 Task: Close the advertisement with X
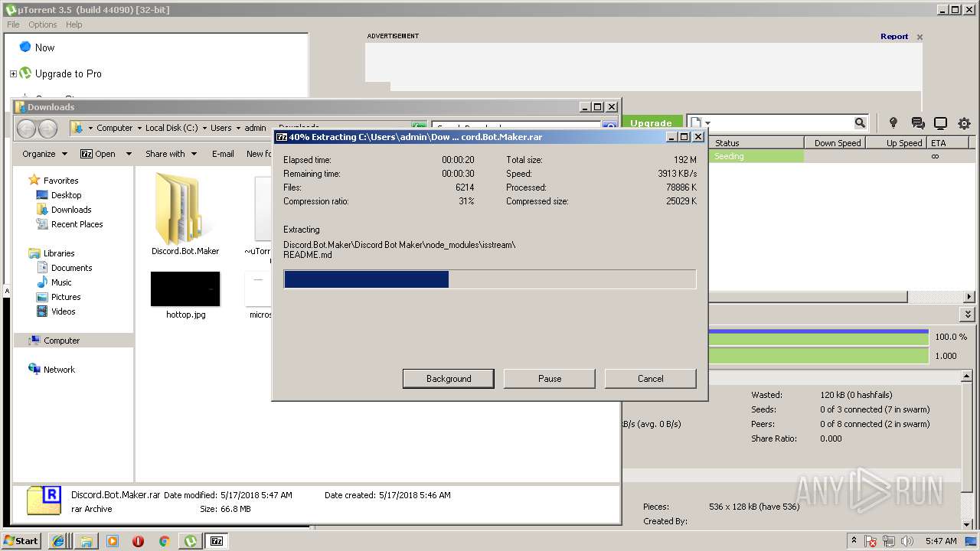920,37
